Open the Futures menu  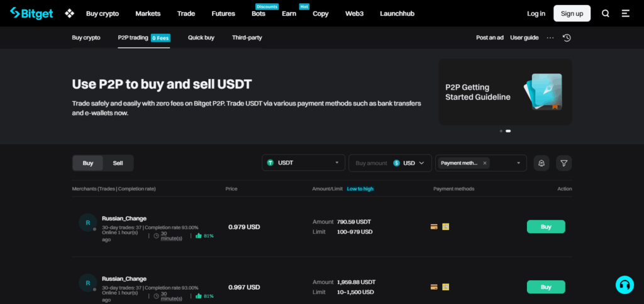pyautogui.click(x=223, y=14)
